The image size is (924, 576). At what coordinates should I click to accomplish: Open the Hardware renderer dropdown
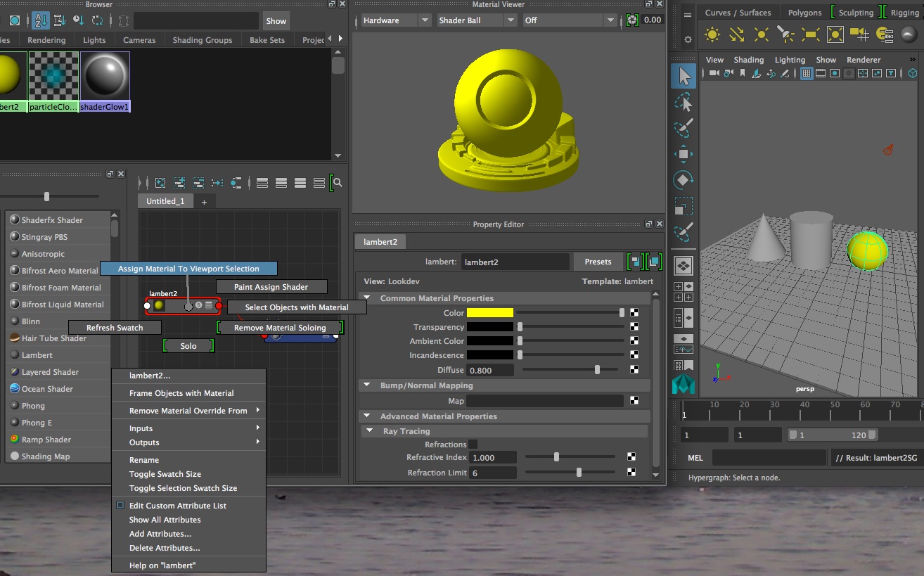coord(394,20)
